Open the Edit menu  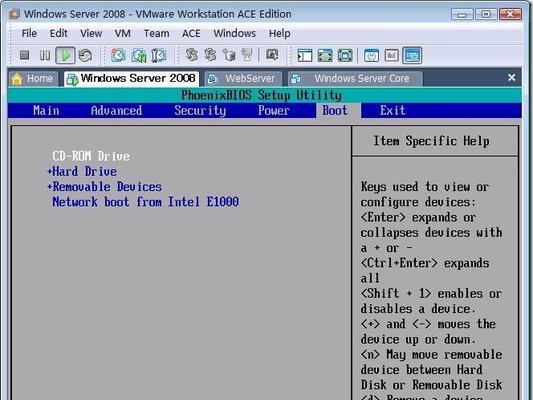(x=58, y=33)
